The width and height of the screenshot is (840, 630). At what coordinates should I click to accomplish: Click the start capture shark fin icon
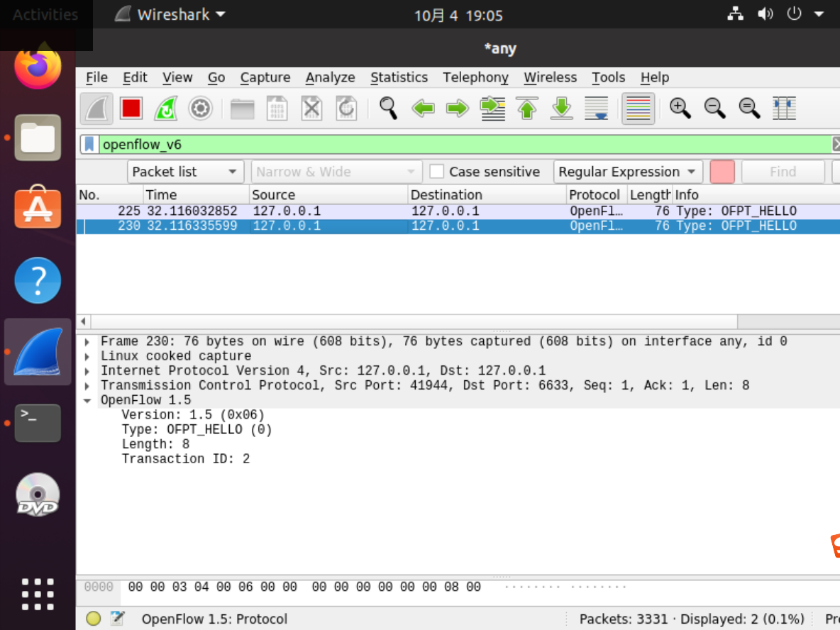point(97,109)
